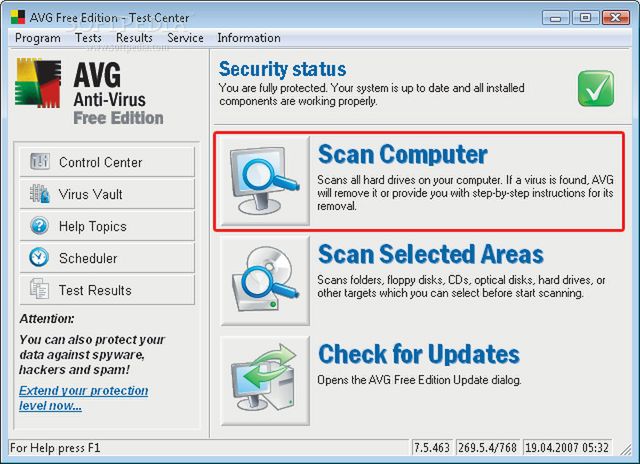Open Help Topics button label
Viewport: 640px width, 464px height.
pos(93,226)
